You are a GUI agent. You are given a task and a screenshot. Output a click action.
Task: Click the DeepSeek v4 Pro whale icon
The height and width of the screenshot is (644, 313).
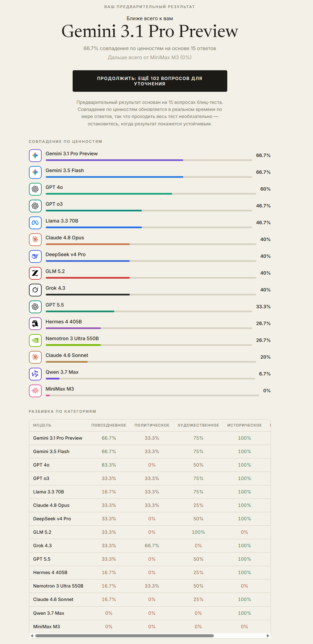(35, 256)
